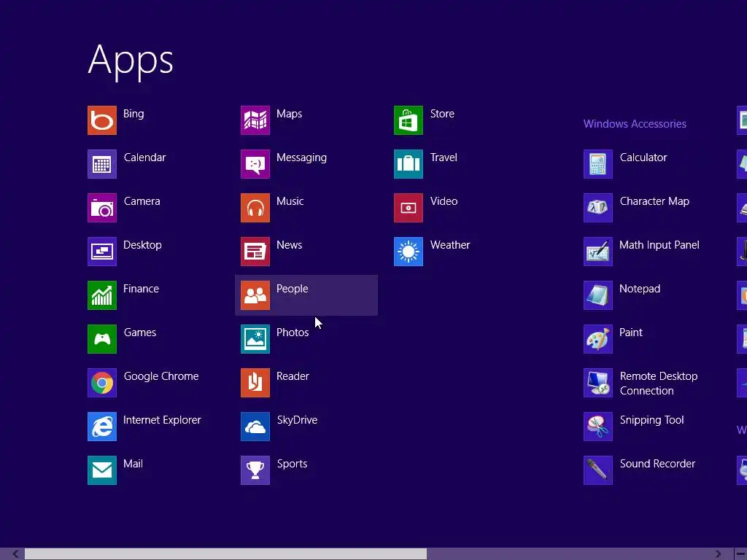Screen dimensions: 747x560
Task: Launch the Store app icon
Action: tap(409, 120)
